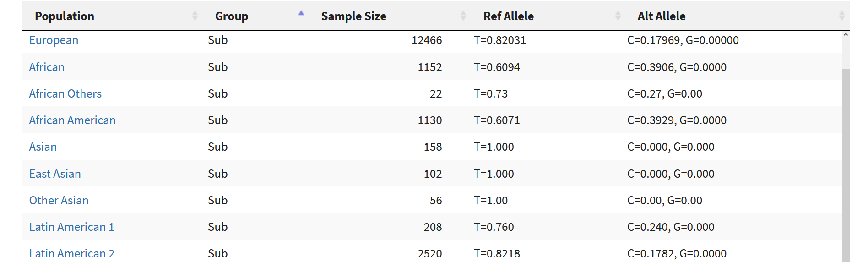Click the Population column sort arrows icon
This screenshot has width=868, height=262.
[195, 16]
